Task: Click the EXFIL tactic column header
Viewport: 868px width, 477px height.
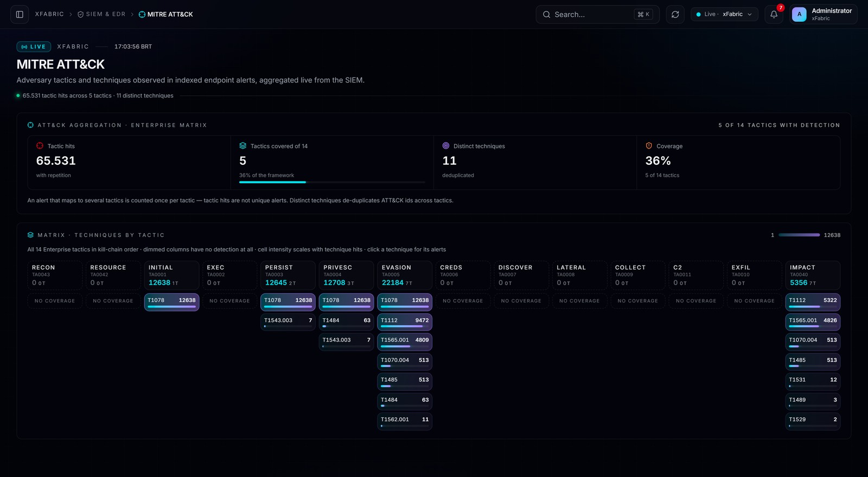Action: (x=755, y=275)
